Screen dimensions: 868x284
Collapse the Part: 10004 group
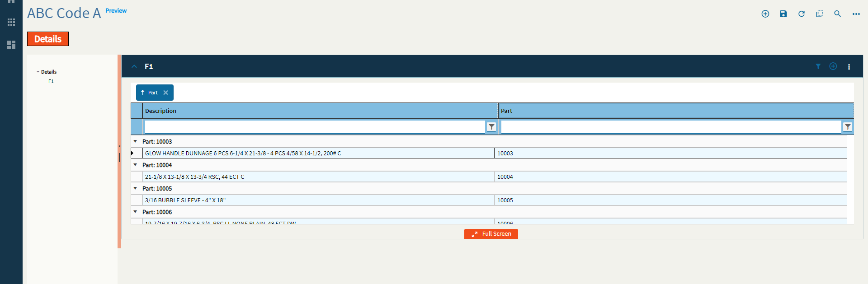[135, 165]
